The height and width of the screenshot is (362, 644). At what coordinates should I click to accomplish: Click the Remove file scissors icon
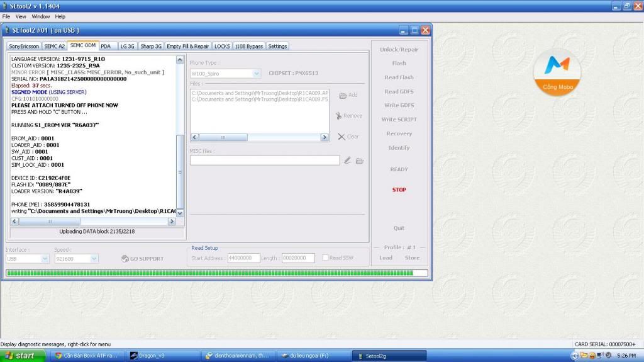(x=338, y=116)
